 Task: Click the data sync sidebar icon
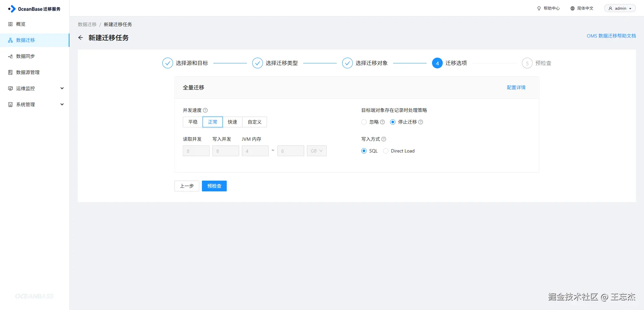(10, 56)
